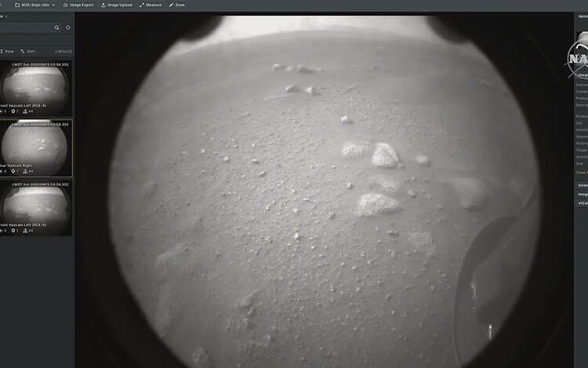Screen dimensions: 588x368
Task: Click the magnifier search icon
Action: (x=56, y=27)
